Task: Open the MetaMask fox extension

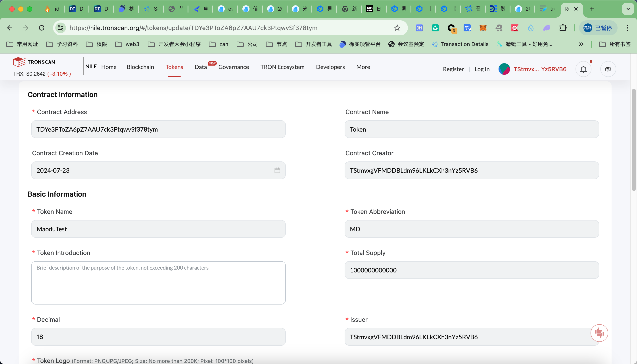Action: [483, 28]
